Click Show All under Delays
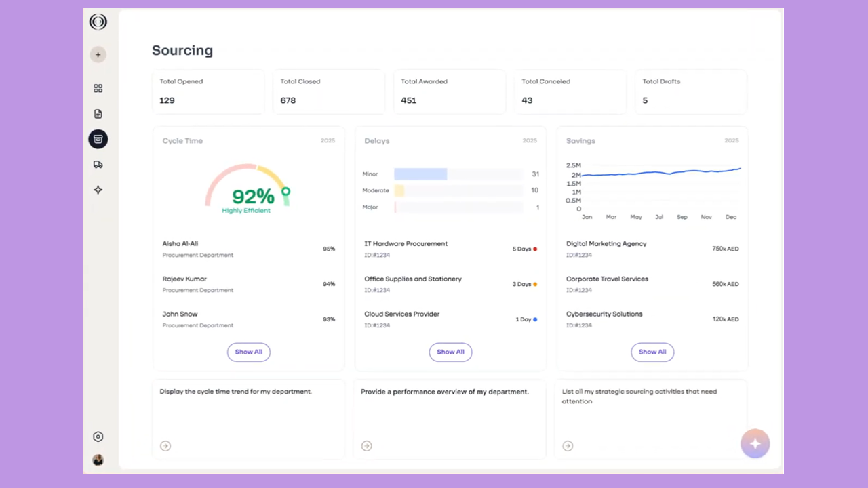The height and width of the screenshot is (488, 868). coord(450,352)
